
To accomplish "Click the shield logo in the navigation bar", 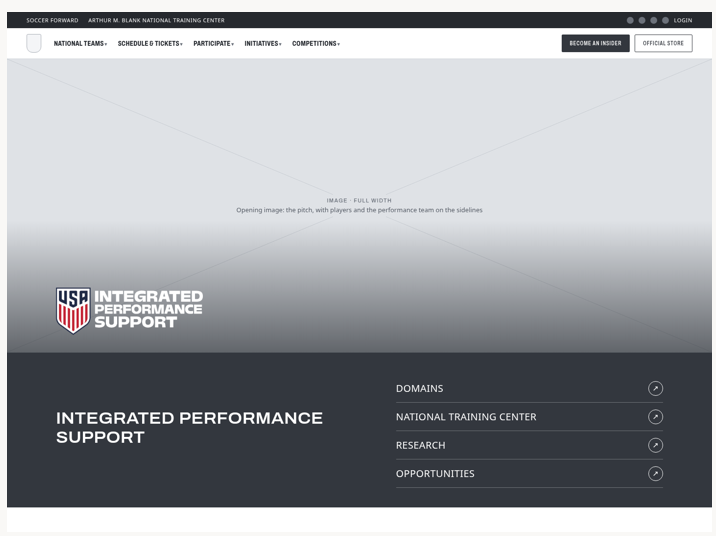I will [x=34, y=43].
